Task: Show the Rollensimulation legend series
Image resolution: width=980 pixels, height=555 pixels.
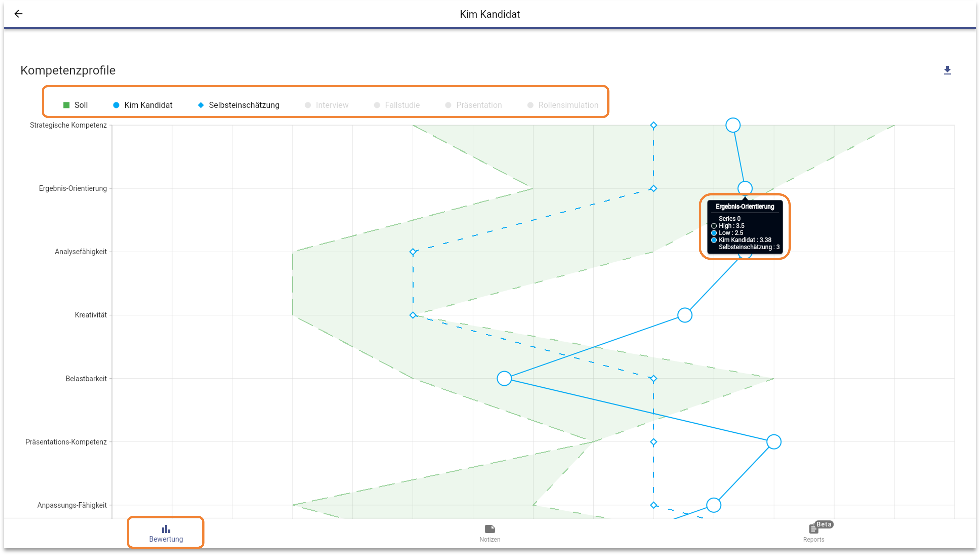Action: 562,105
